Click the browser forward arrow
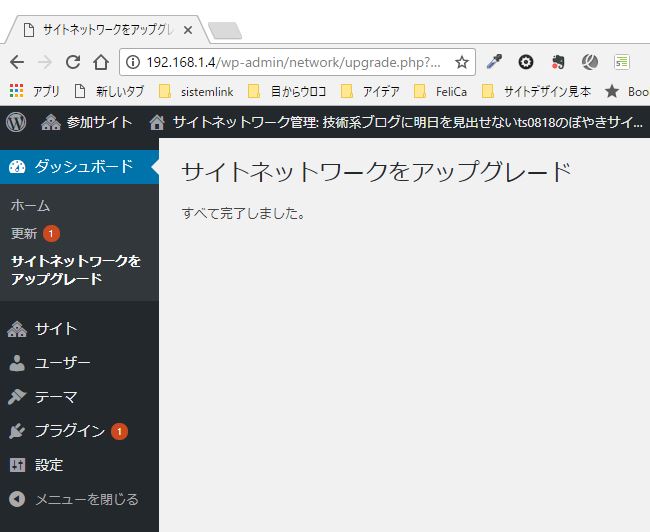650x532 pixels. pos(45,63)
